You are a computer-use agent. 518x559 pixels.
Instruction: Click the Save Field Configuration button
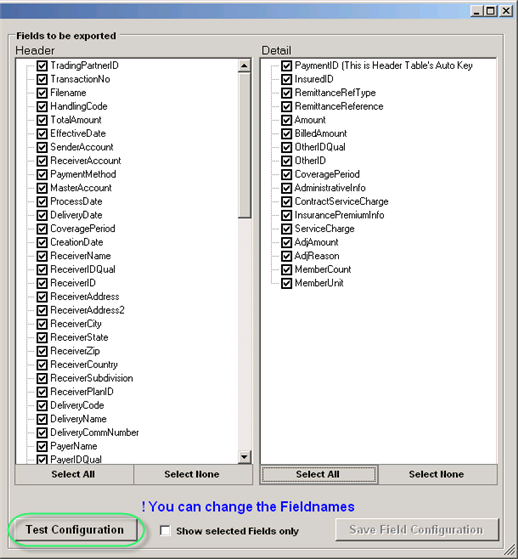click(x=417, y=530)
